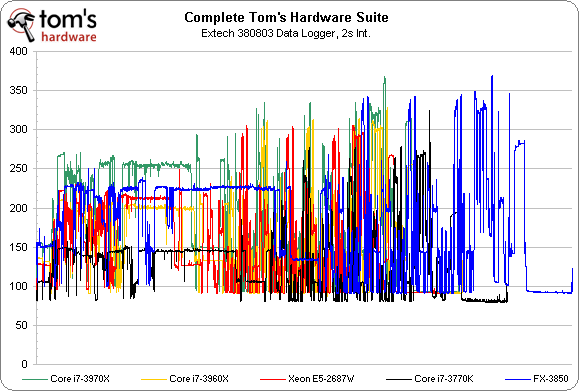
Task: Select the 'Core i7-3770K' legend label
Action: (x=444, y=379)
